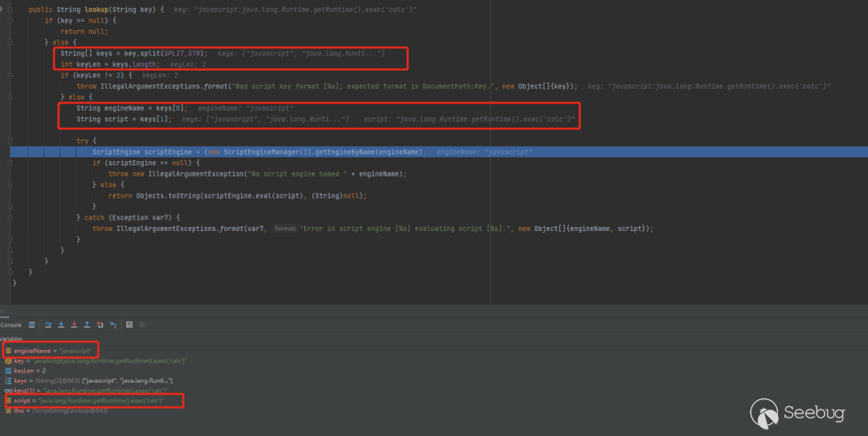Select the engineName variable row
The height and width of the screenshot is (436, 868).
click(x=51, y=351)
